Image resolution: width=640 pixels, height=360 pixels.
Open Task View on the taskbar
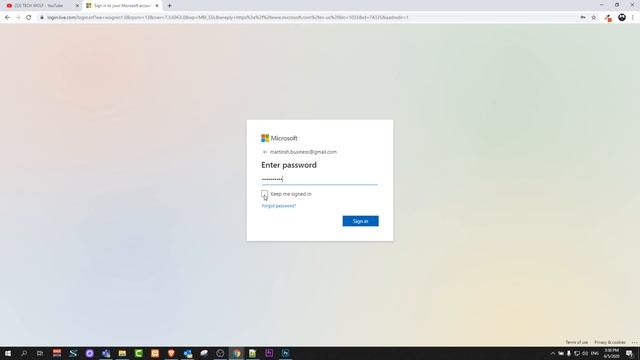40,353
